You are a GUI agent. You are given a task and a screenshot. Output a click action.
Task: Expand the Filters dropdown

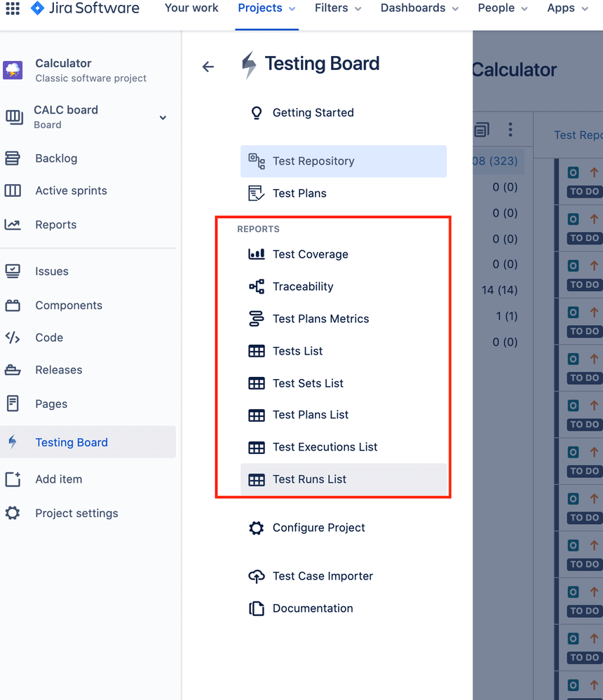tap(338, 8)
